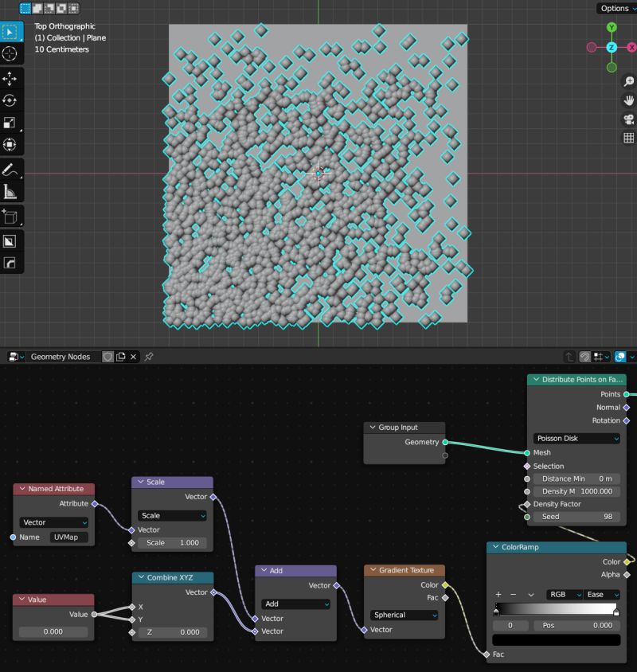Open the editor type selector
This screenshot has height=672, width=637.
tap(12, 357)
